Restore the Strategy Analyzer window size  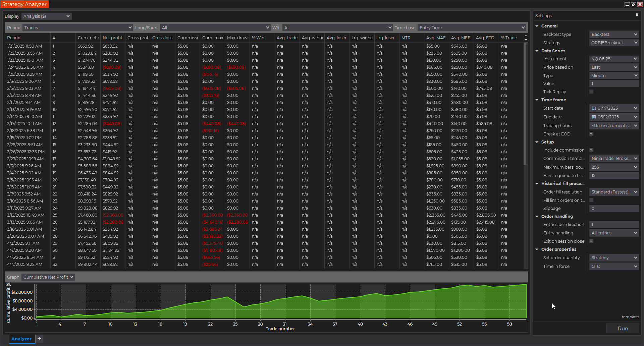[633, 4]
